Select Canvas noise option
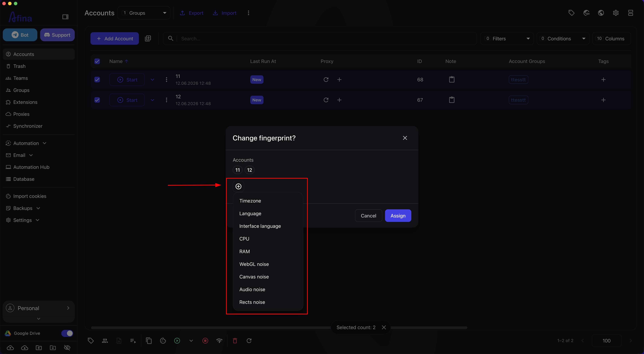This screenshot has height=354, width=644. 268,277
